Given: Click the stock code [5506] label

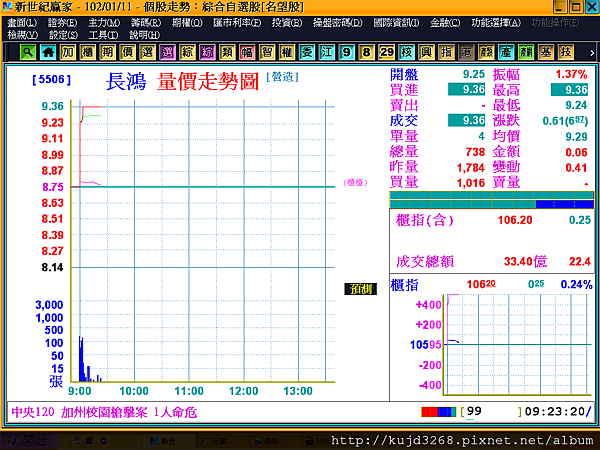Looking at the screenshot, I should 51,80.
